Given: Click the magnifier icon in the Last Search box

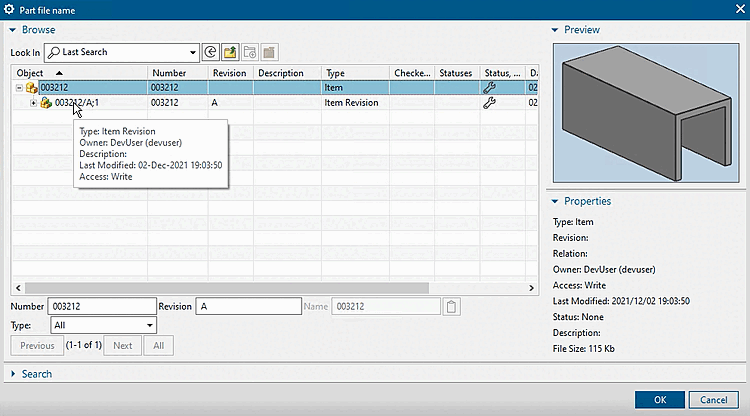Looking at the screenshot, I should pyautogui.click(x=54, y=52).
